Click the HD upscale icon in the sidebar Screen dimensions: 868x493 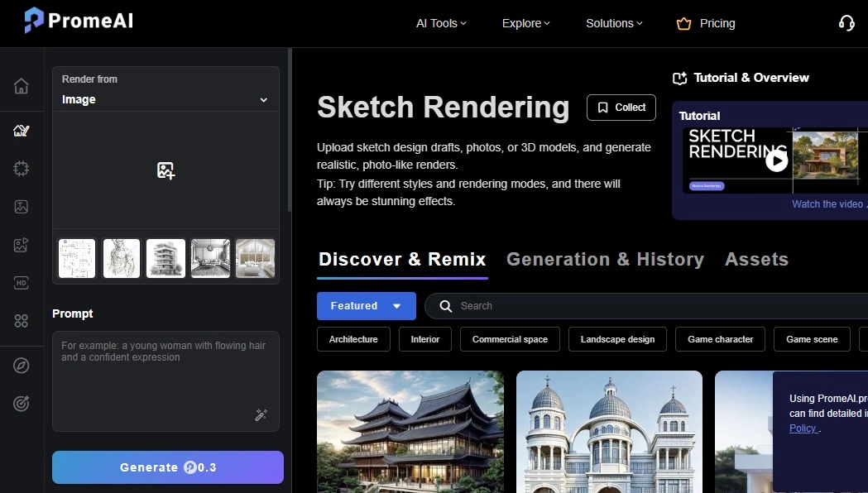coord(22,283)
